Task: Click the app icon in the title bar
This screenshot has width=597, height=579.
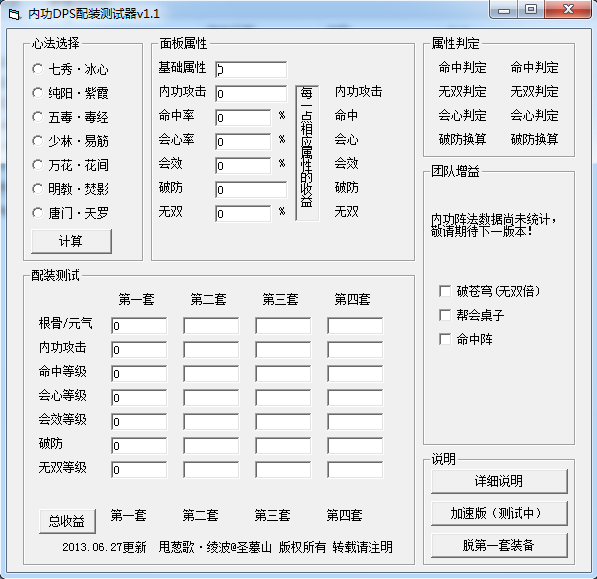Action: click(14, 14)
